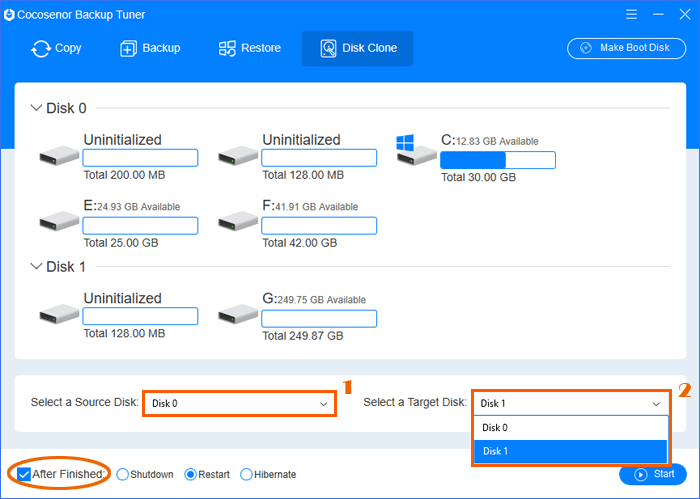
Task: Select the E: drive icon
Action: (x=59, y=221)
